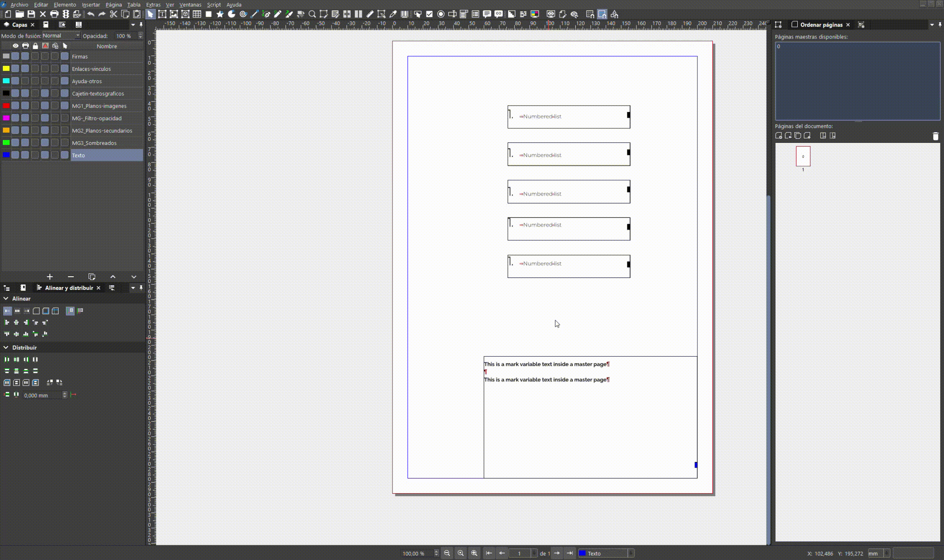Delete page using trash icon
The image size is (944, 560).
pyautogui.click(x=935, y=136)
